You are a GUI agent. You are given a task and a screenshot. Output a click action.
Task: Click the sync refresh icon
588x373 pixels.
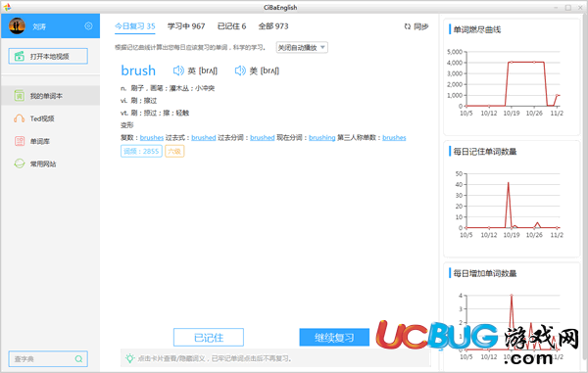click(x=408, y=26)
